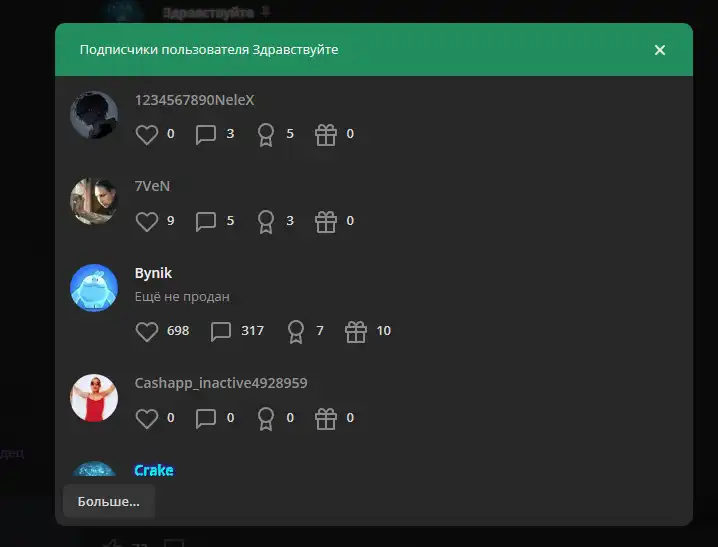
Task: Click the award ribbon icon in Bynik row
Action: click(295, 331)
